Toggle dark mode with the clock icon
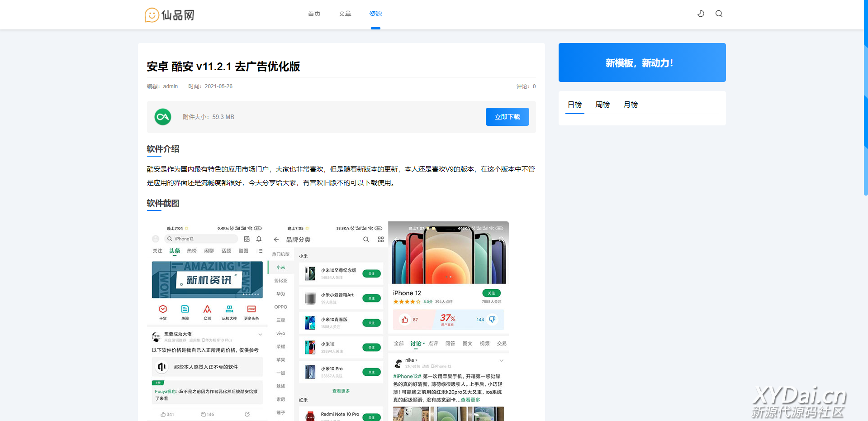 coord(701,14)
